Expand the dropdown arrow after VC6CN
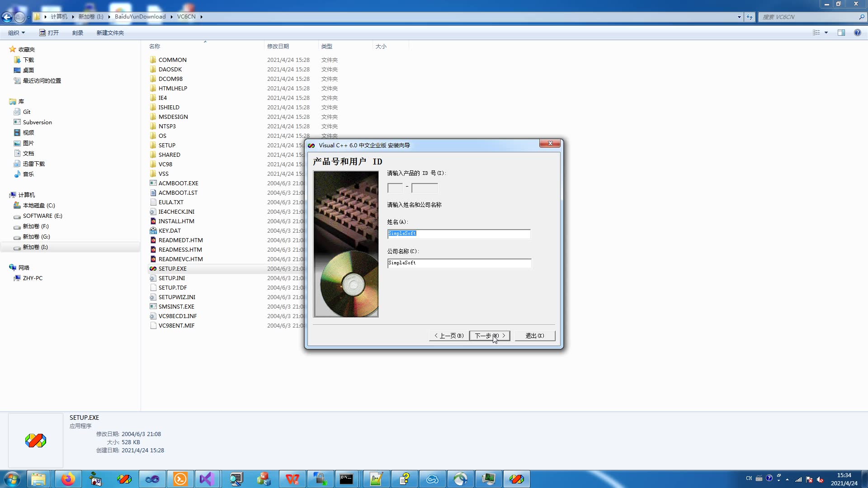868x488 pixels. pyautogui.click(x=201, y=17)
